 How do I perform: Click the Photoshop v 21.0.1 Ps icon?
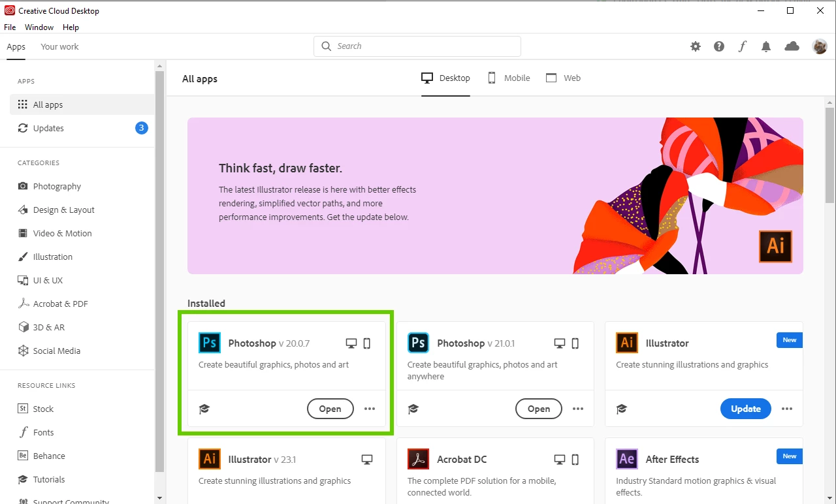pos(419,343)
